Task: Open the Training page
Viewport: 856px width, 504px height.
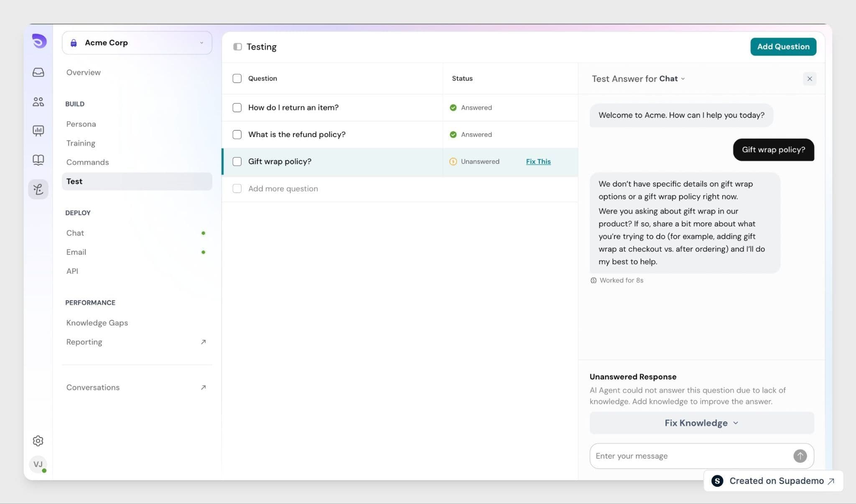Action: [x=81, y=143]
